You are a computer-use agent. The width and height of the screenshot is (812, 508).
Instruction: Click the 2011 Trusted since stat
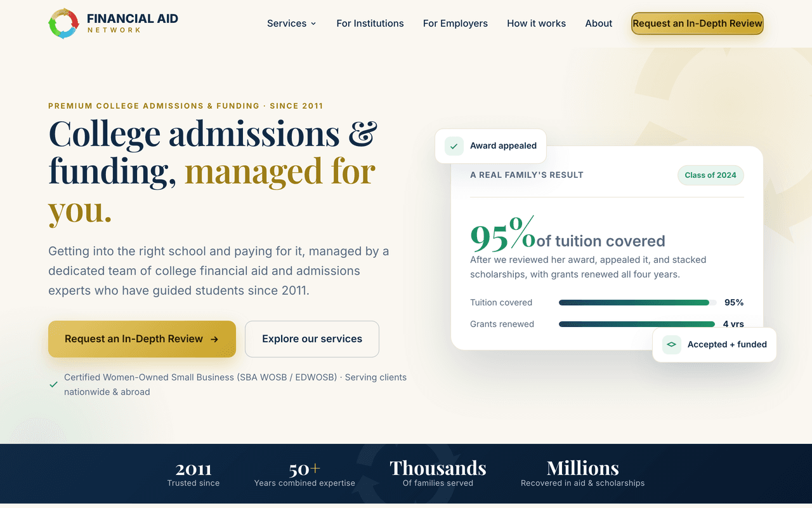[x=193, y=474]
